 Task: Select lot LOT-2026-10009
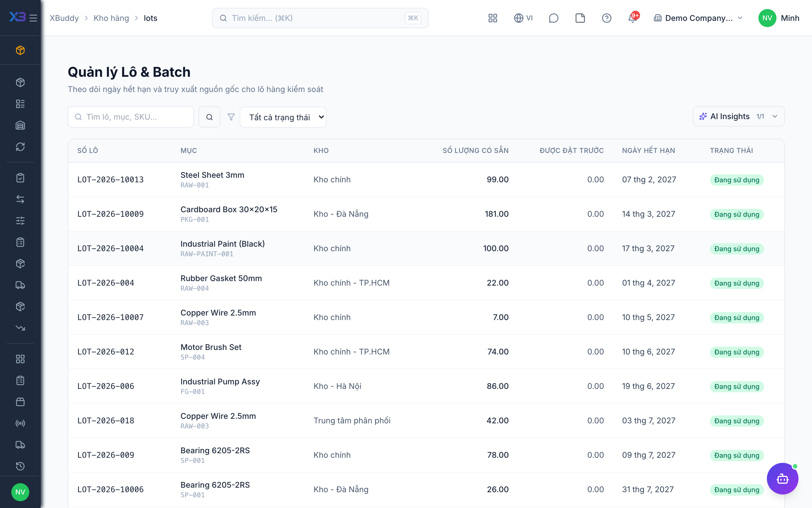(111, 214)
